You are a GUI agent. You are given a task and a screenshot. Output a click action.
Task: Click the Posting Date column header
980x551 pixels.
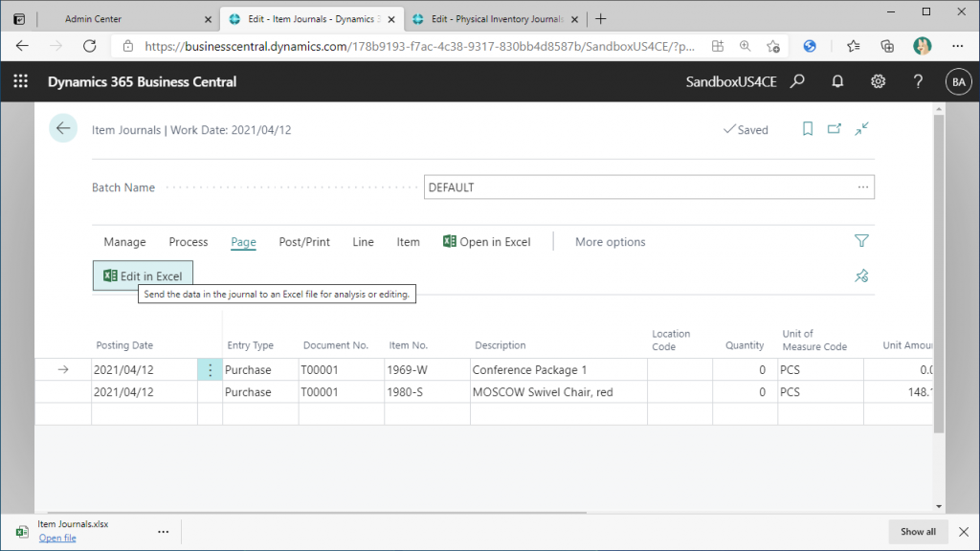[x=124, y=344]
